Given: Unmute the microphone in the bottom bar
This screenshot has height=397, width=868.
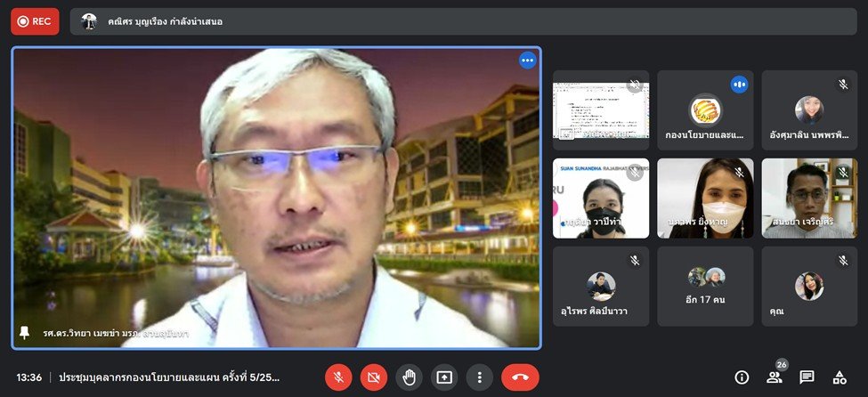Looking at the screenshot, I should (x=338, y=377).
